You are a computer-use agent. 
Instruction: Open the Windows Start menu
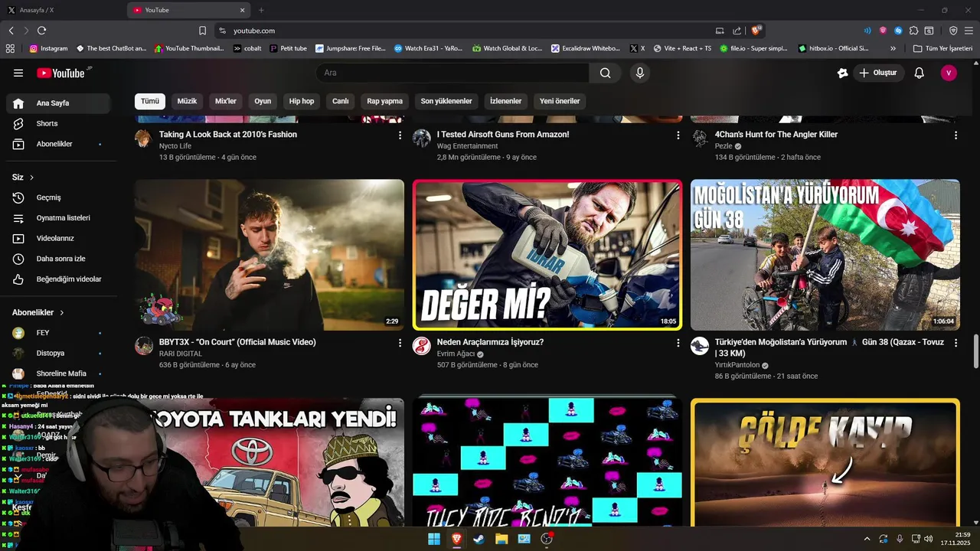[434, 539]
